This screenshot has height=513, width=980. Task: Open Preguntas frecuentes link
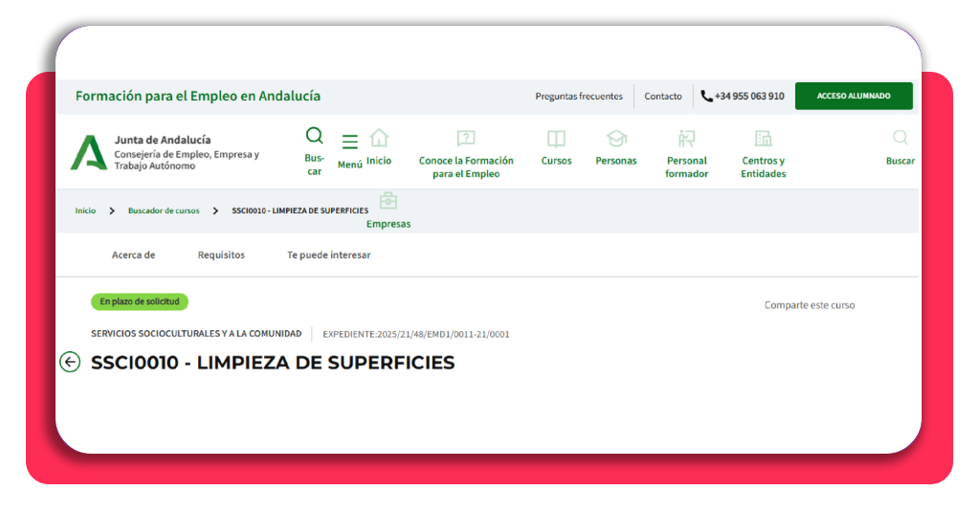tap(579, 97)
